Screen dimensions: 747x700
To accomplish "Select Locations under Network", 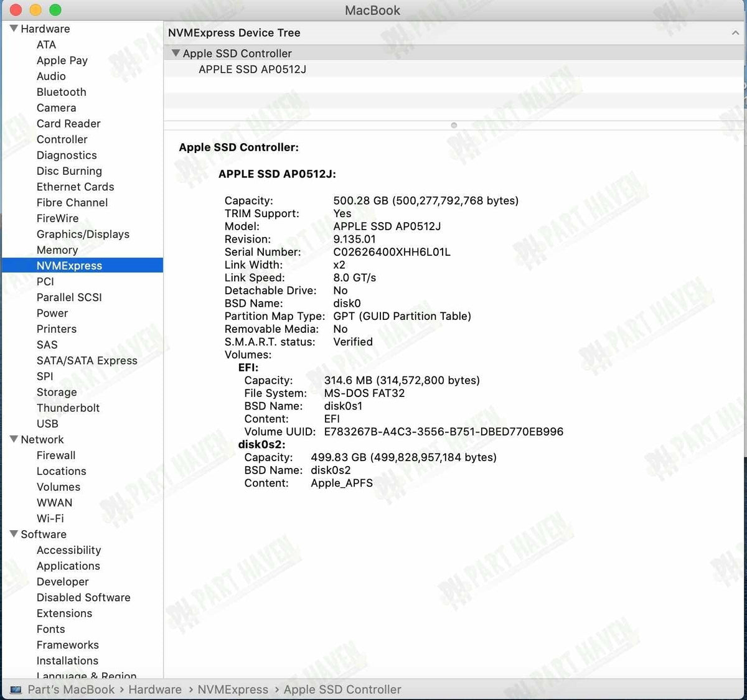I will (62, 472).
